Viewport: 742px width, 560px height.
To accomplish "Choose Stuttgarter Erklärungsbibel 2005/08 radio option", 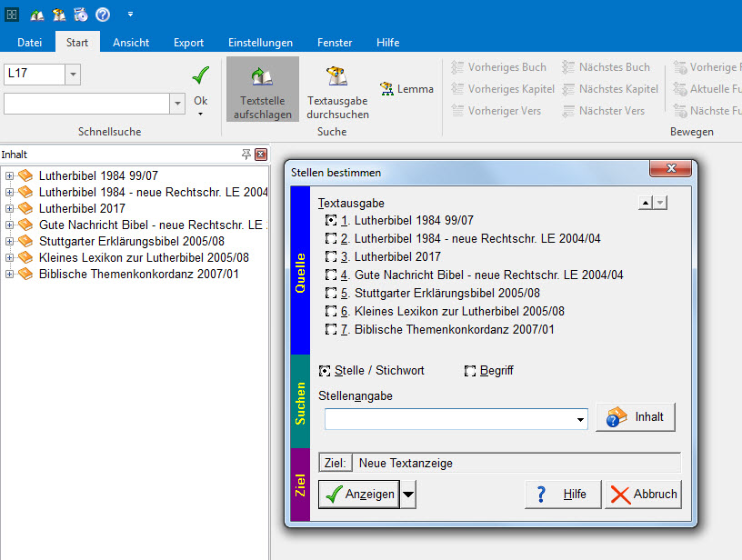I will point(331,294).
